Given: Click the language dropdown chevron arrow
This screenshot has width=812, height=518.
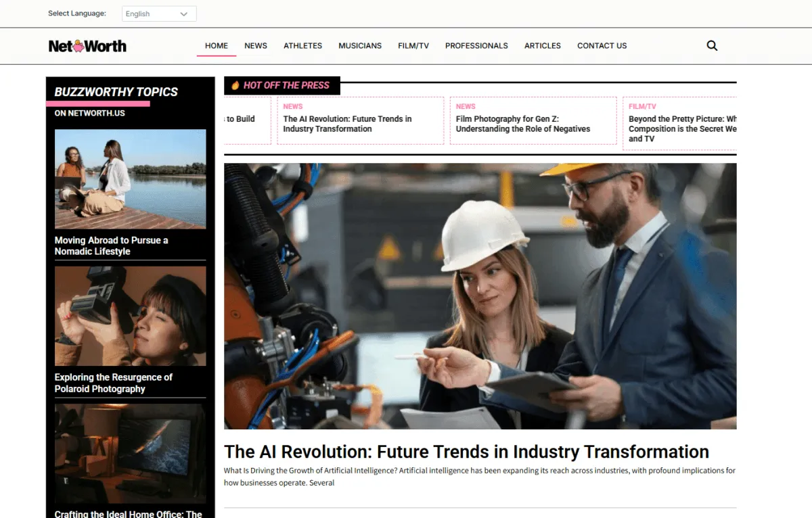Looking at the screenshot, I should pos(184,14).
